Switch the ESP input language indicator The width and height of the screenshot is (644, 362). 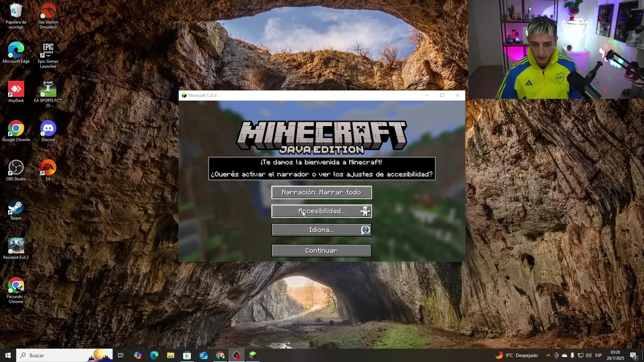pyautogui.click(x=599, y=355)
